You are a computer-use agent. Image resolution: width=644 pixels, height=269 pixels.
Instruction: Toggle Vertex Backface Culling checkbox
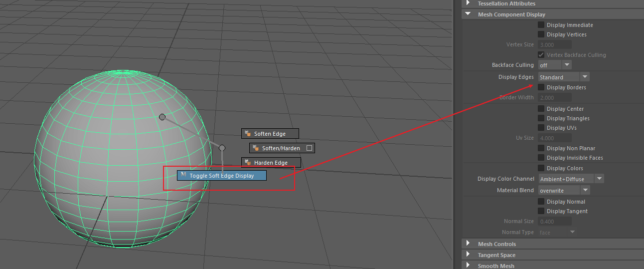[541, 55]
